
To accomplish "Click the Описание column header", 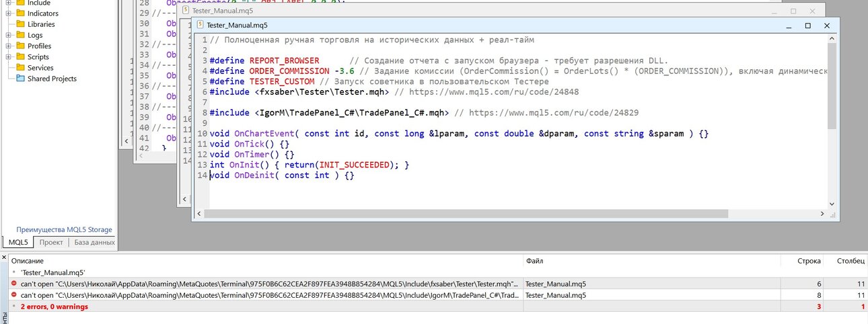I will (x=28, y=260).
